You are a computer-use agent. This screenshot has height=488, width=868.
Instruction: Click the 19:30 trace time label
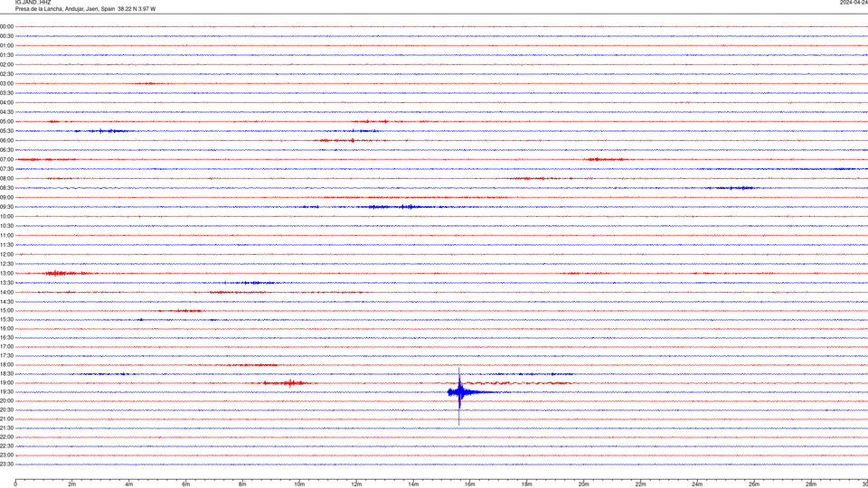[x=6, y=391]
